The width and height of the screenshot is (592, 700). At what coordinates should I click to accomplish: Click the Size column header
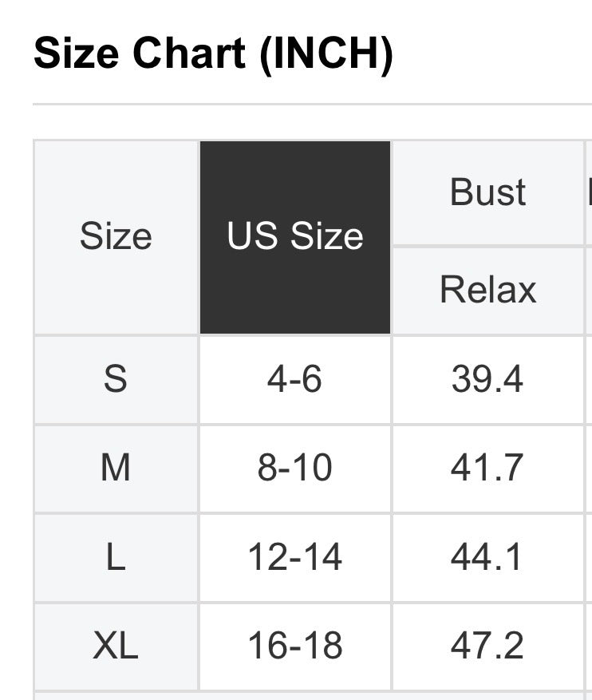coord(116,237)
